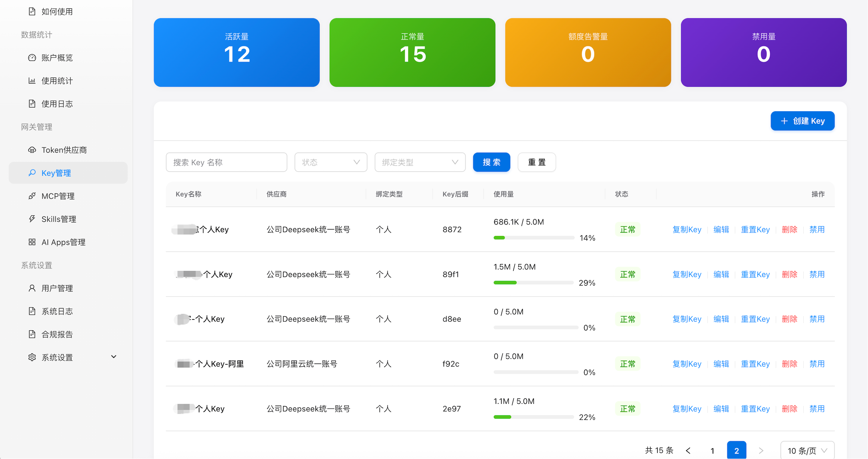Click the grid icon for AI Apps管理
868x459 pixels.
[32, 242]
